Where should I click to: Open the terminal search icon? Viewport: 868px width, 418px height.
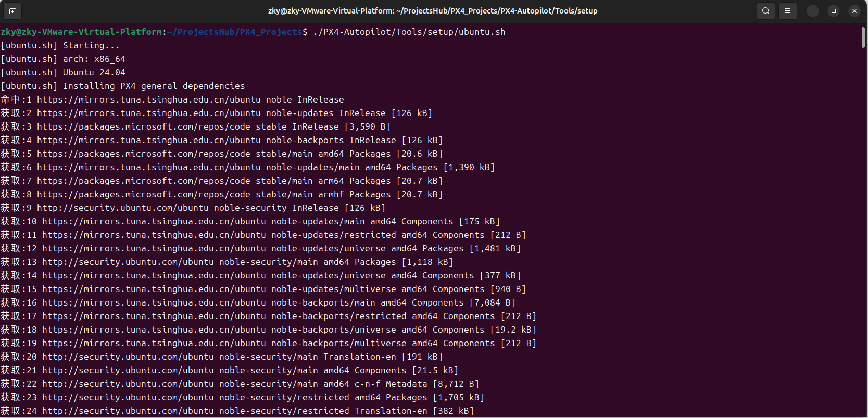[x=766, y=10]
